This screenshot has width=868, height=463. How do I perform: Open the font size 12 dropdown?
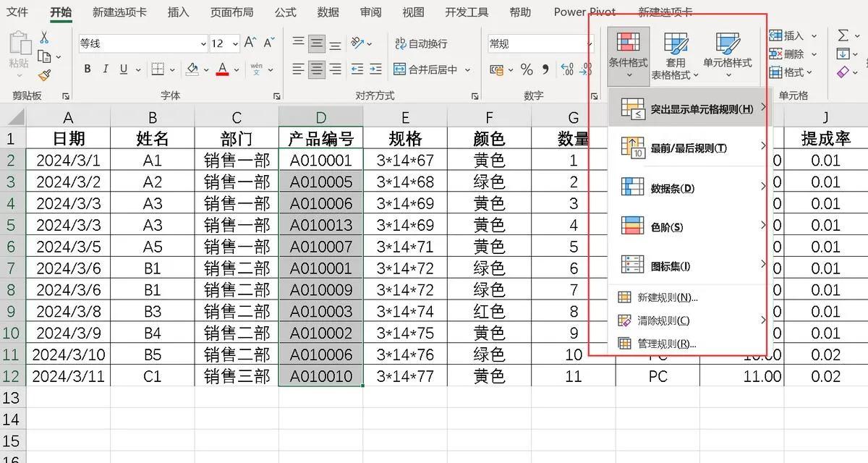click(x=234, y=44)
